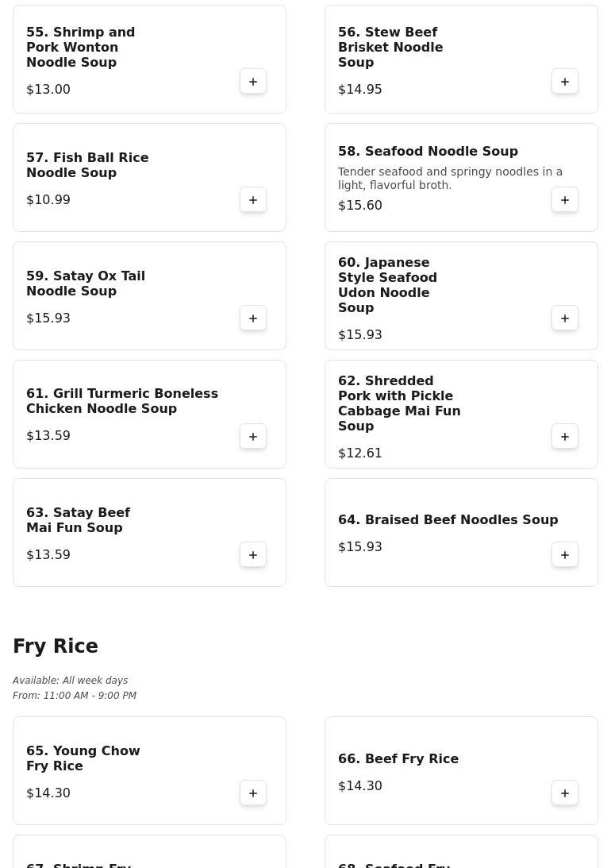611x868 pixels.
Task: Add Shrimp and Pork Wonton Noodle Soup
Action: [x=252, y=81]
